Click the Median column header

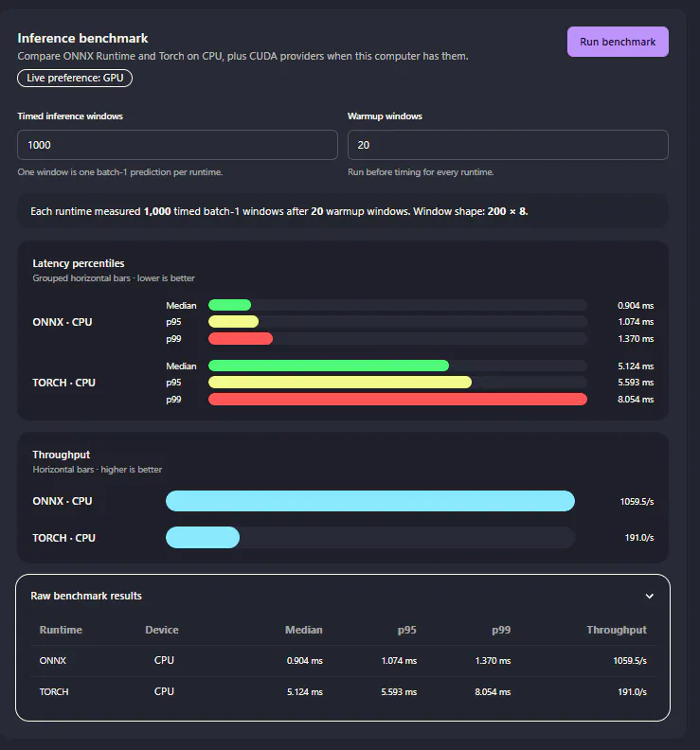304,630
